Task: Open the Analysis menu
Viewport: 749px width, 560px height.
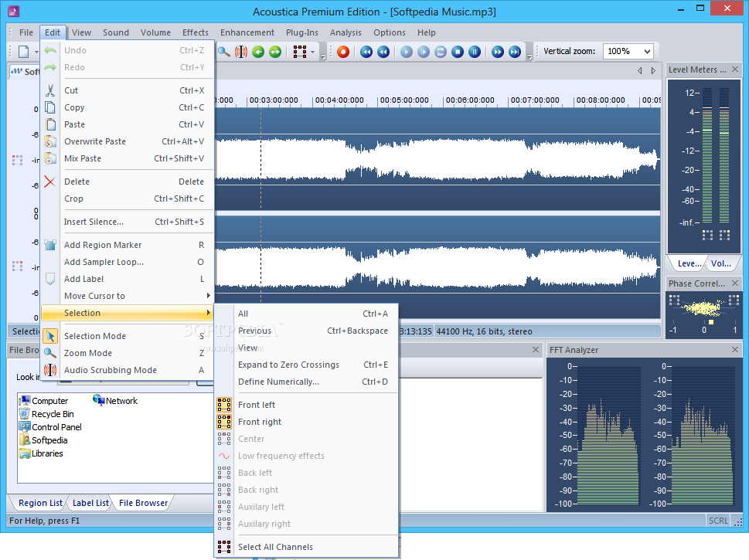Action: point(346,32)
